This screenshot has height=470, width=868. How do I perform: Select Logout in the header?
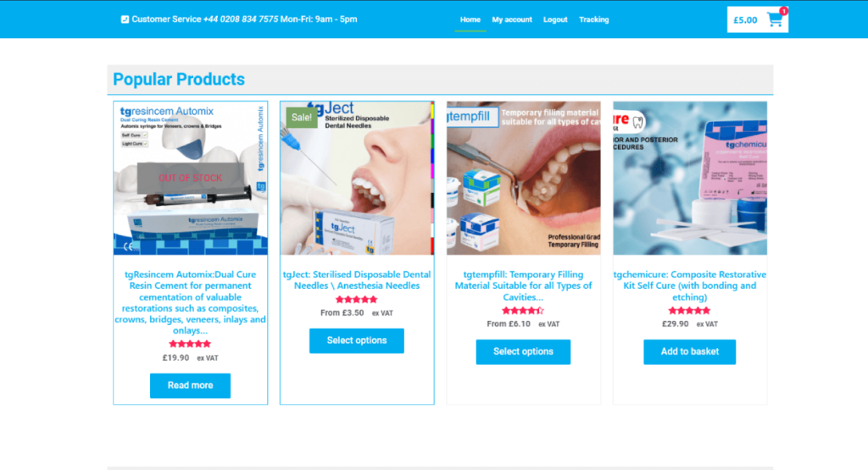click(555, 19)
